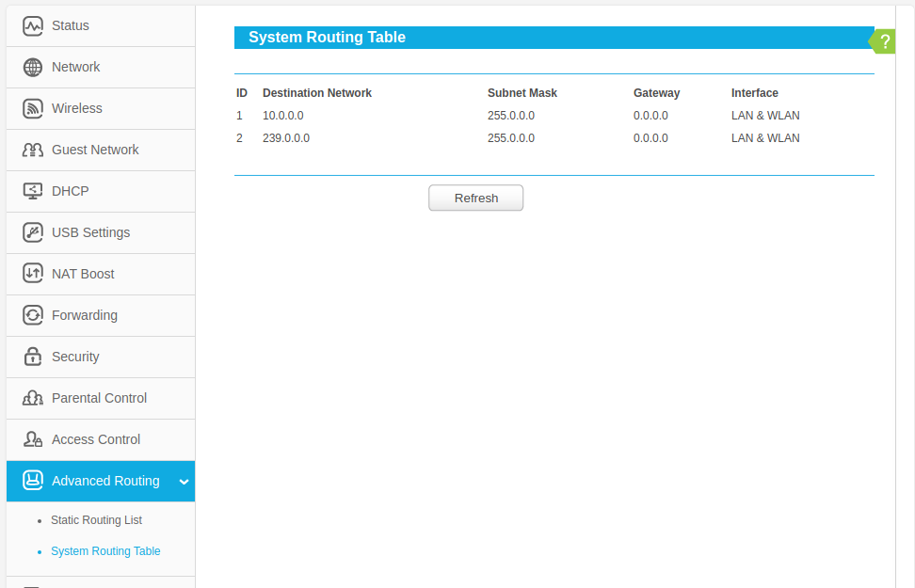Click the Status heartbeat icon

[33, 26]
